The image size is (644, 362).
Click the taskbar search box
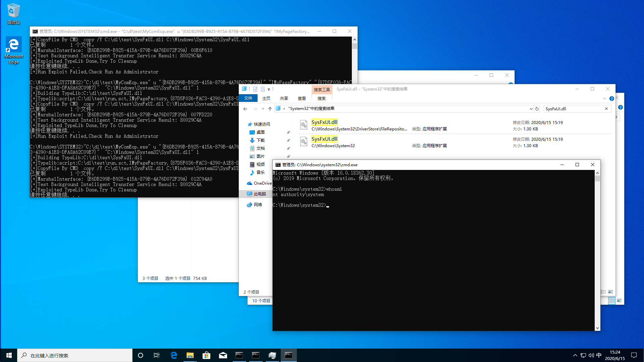[75, 355]
